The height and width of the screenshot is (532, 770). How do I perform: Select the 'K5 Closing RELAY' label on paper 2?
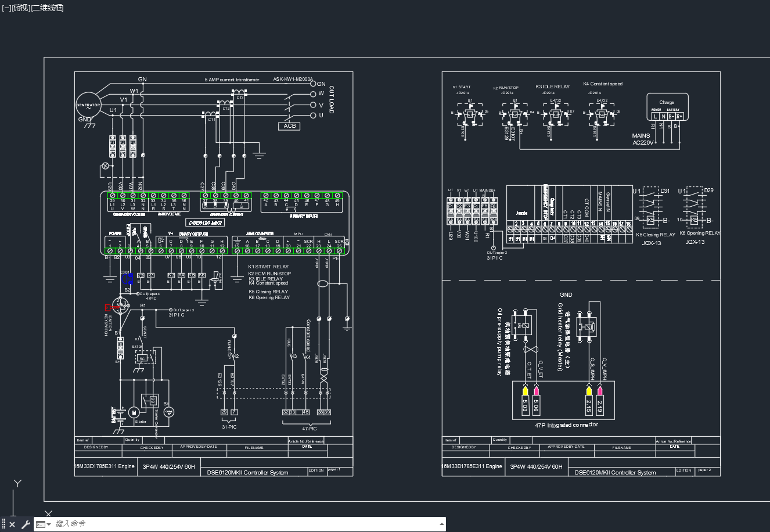tap(656, 235)
